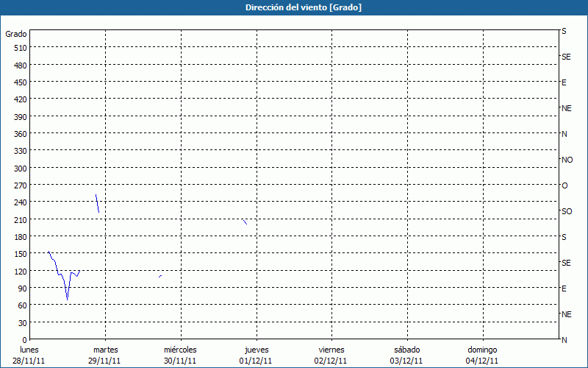Select the date 02/12/11

[x=331, y=361]
